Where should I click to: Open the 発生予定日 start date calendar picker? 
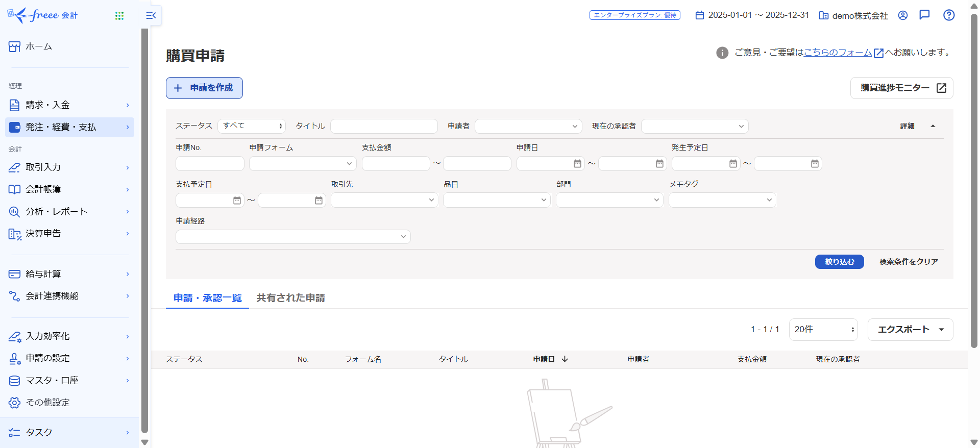[733, 164]
